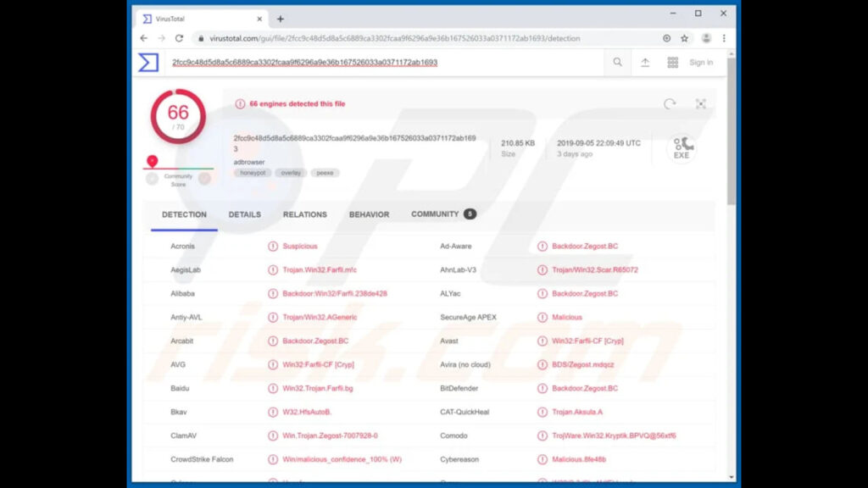Viewport: 868px width, 488px height.
Task: Click the alert icon for AegisLab result
Action: pyautogui.click(x=273, y=270)
